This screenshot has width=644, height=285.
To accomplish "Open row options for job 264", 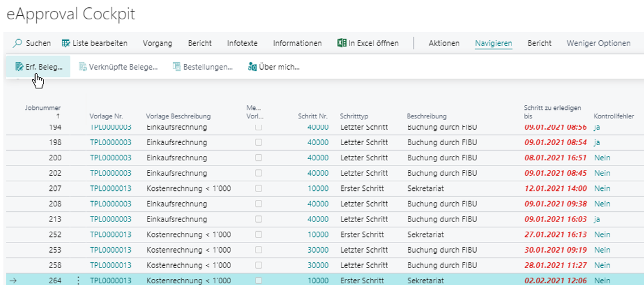I will pyautogui.click(x=78, y=280).
